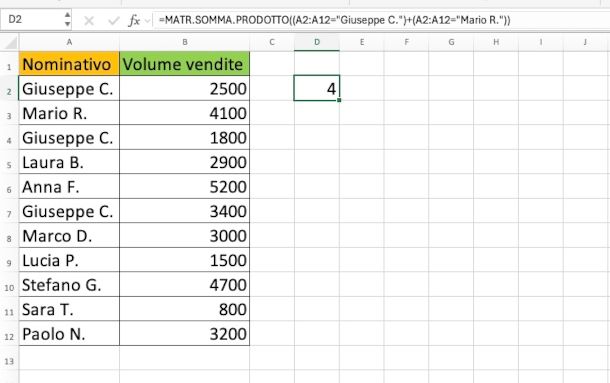Select the Sara T. cell

click(69, 309)
